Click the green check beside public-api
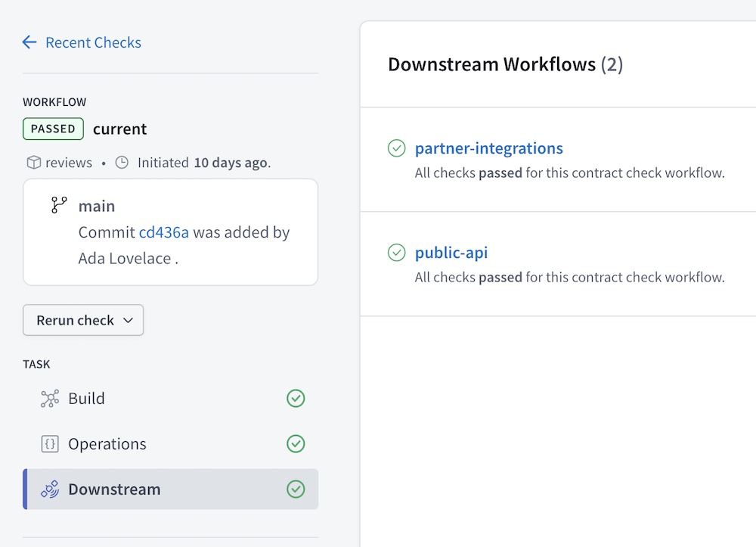 tap(397, 253)
